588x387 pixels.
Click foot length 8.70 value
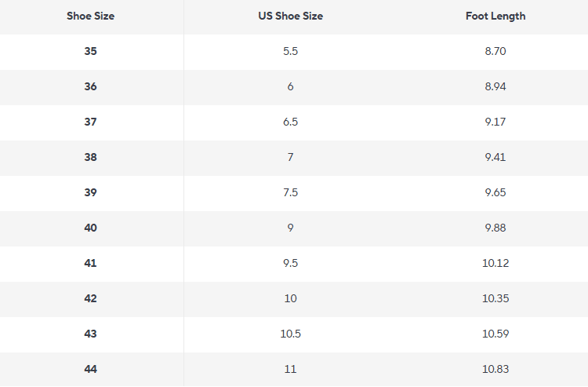[x=495, y=51]
